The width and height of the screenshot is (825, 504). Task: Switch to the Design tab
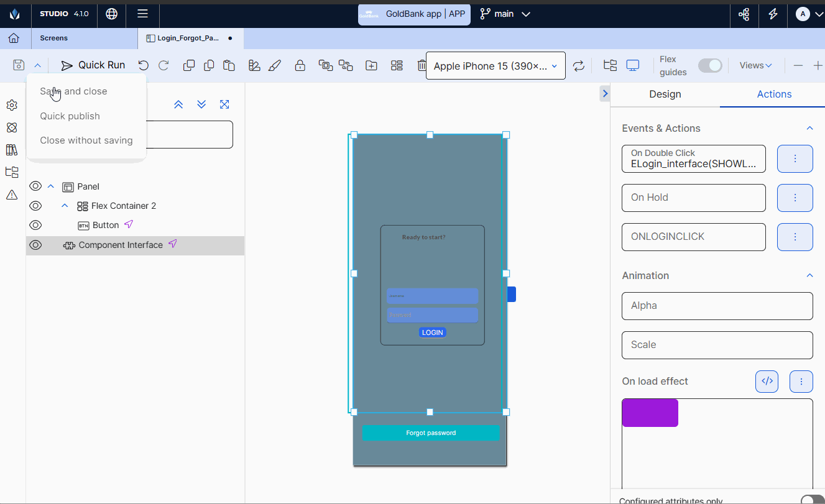tap(665, 94)
